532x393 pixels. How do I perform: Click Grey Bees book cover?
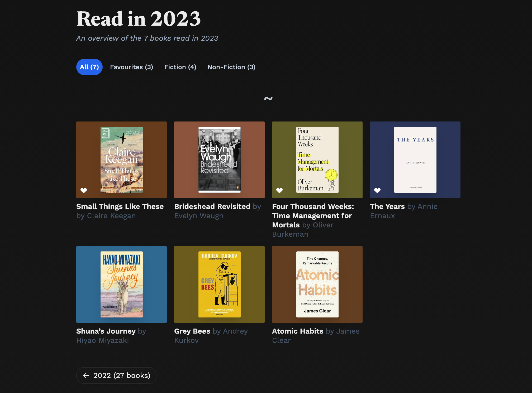point(220,284)
